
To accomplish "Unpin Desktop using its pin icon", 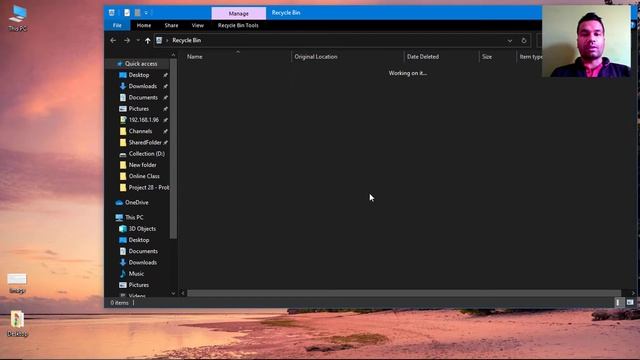I will click(x=165, y=75).
